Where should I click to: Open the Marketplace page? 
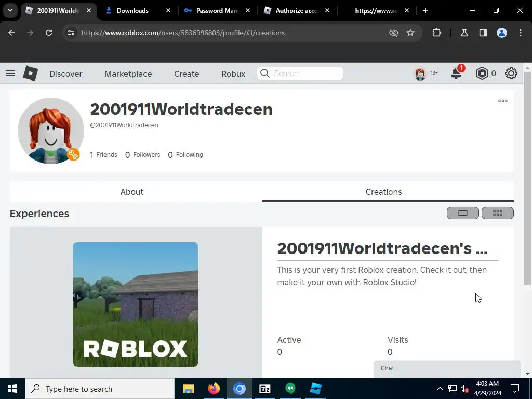pos(128,74)
